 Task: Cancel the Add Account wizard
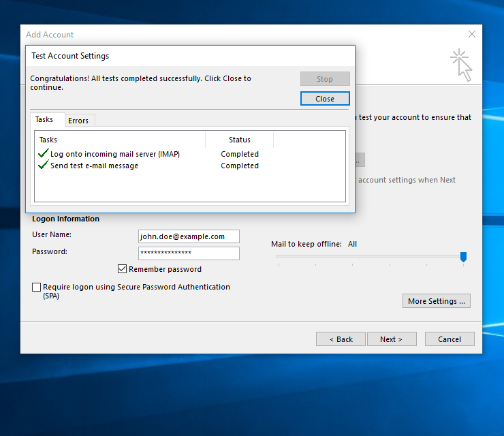pyautogui.click(x=450, y=339)
